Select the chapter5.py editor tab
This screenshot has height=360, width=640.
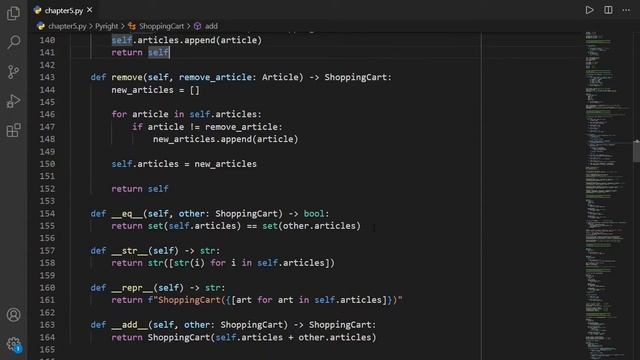coord(63,10)
